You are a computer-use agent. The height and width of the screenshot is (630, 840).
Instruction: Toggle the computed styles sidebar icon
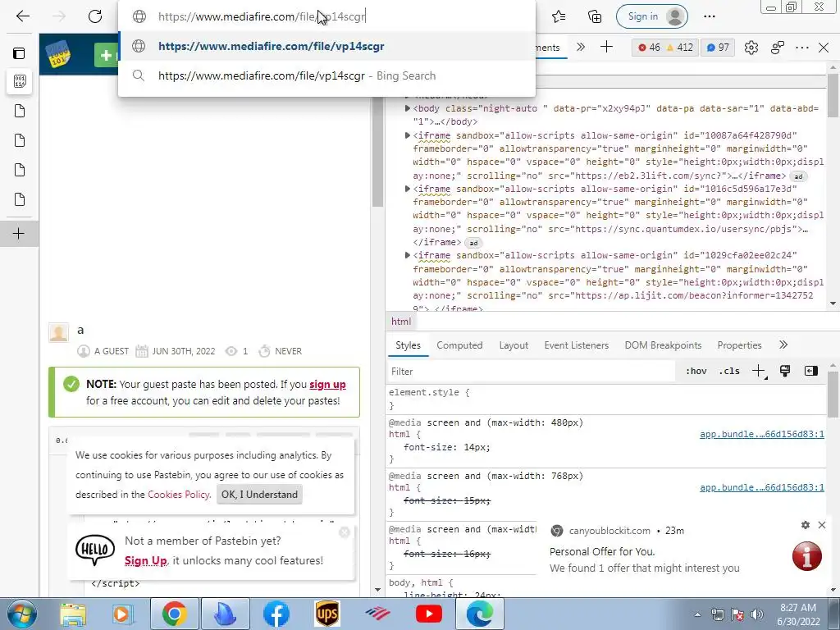click(x=811, y=371)
